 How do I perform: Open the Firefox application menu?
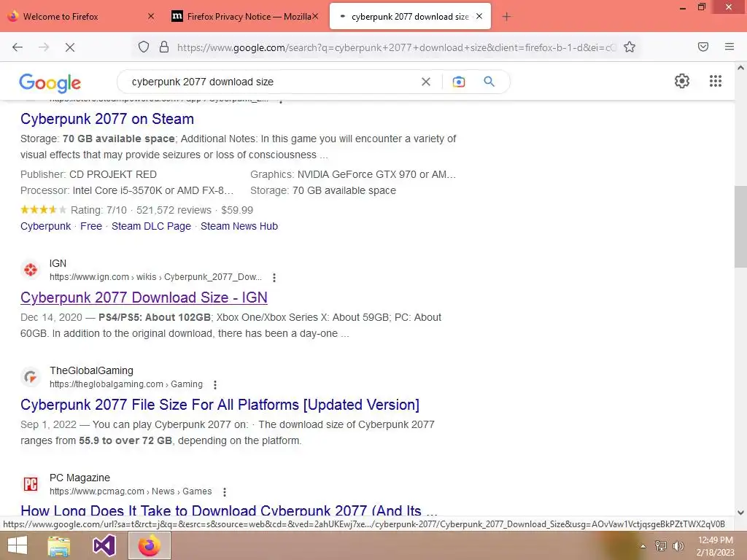[x=729, y=47]
